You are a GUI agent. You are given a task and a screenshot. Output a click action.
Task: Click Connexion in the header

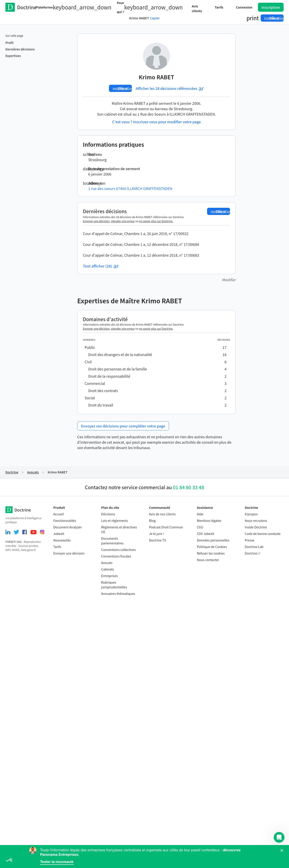point(244,7)
